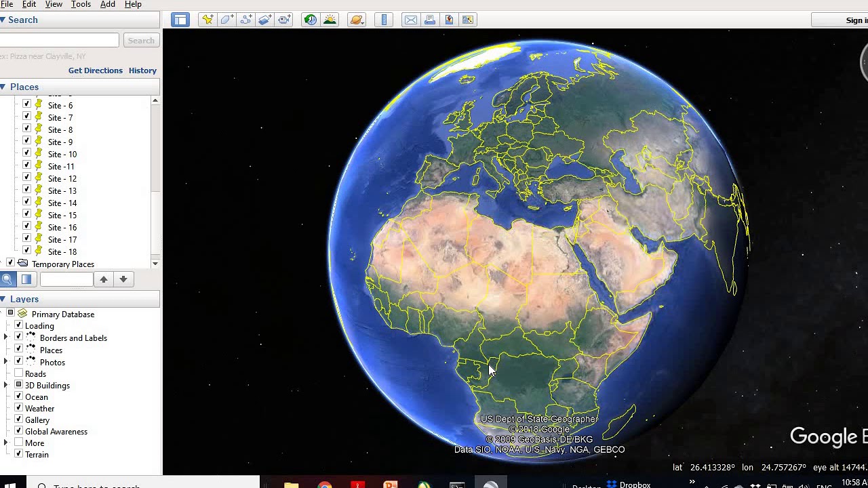Select Site - 18 in Places list

pyautogui.click(x=62, y=251)
